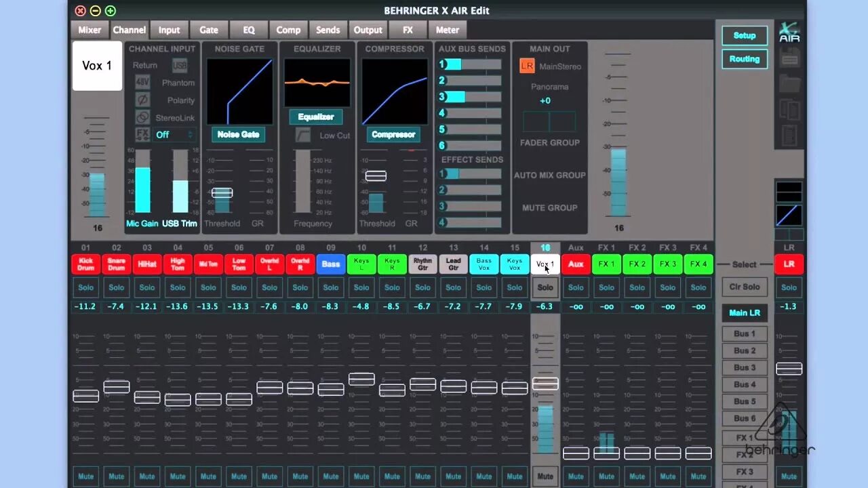Toggle the polarity invert icon
The image size is (868, 488).
click(142, 100)
